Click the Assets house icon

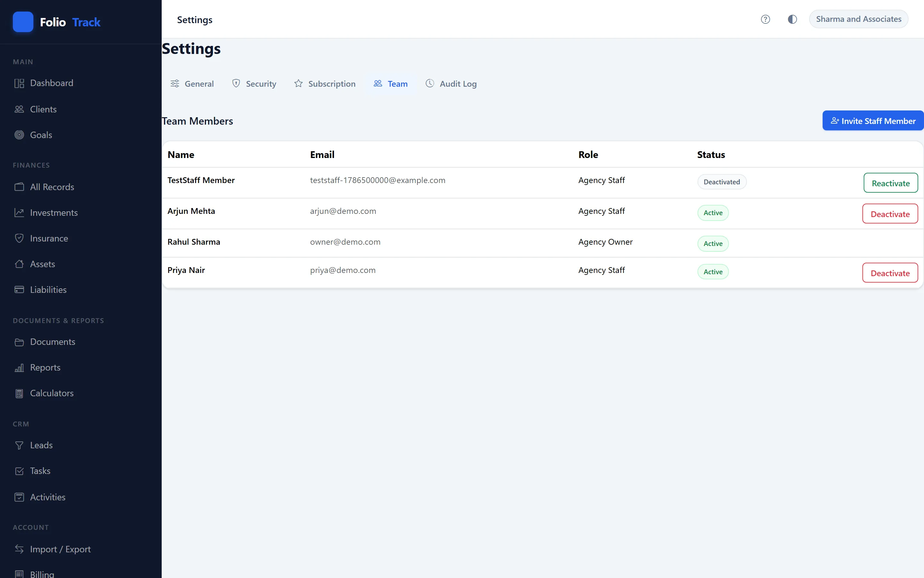pos(19,264)
